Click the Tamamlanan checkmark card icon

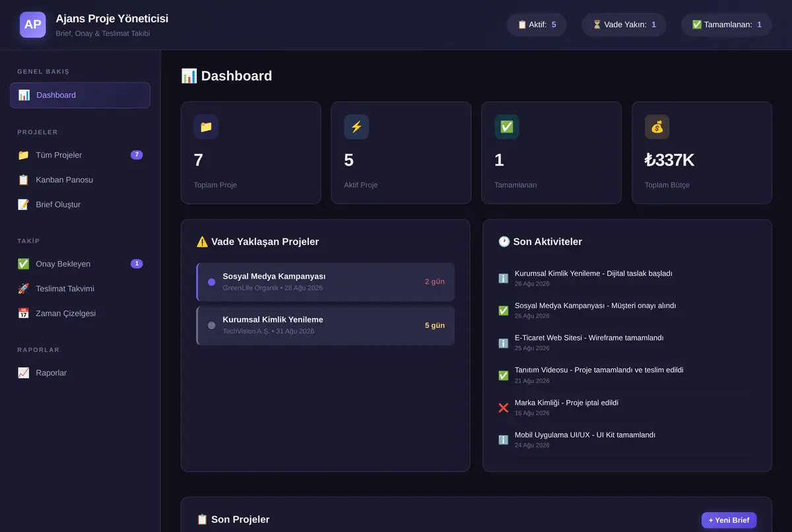pyautogui.click(x=507, y=127)
